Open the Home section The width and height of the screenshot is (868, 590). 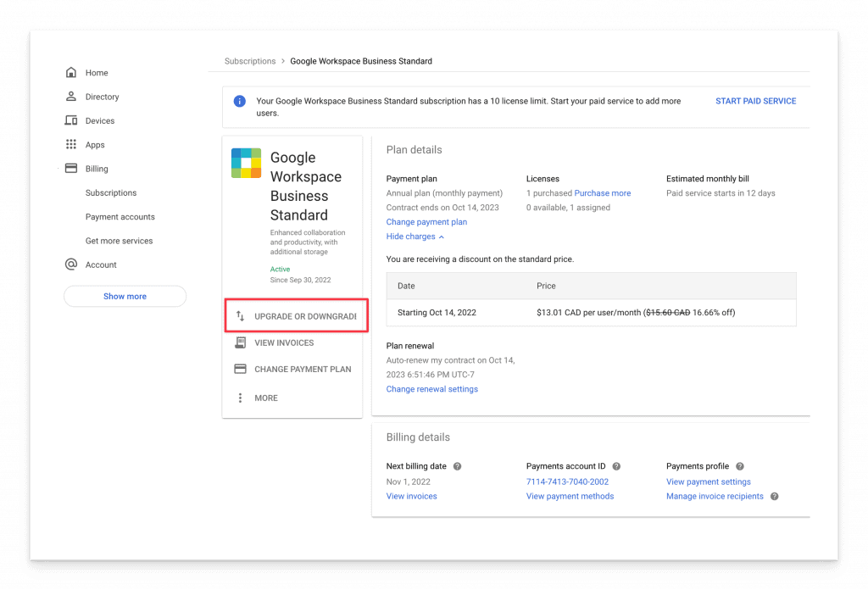click(97, 73)
